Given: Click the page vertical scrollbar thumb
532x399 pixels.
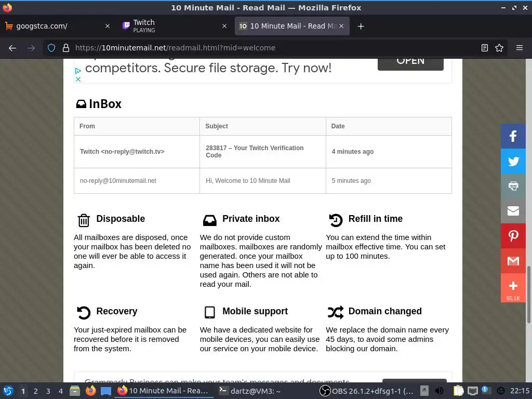Looking at the screenshot, I should coord(528,295).
